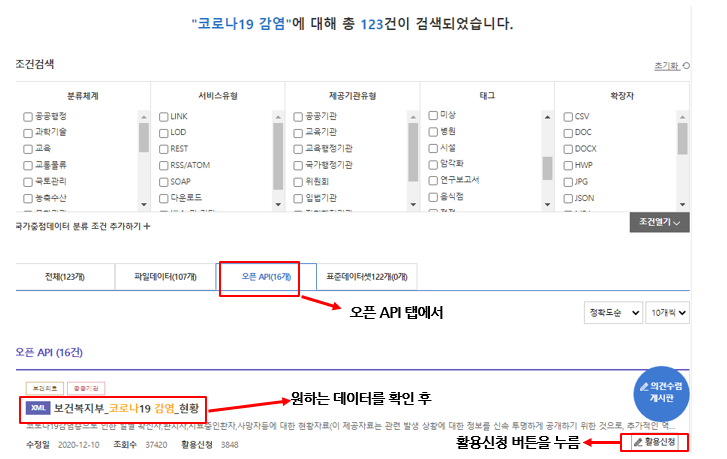The height and width of the screenshot is (459, 727).
Task: Expand 국가중점데이터 분류 조건 추가하기
Action: 83,226
